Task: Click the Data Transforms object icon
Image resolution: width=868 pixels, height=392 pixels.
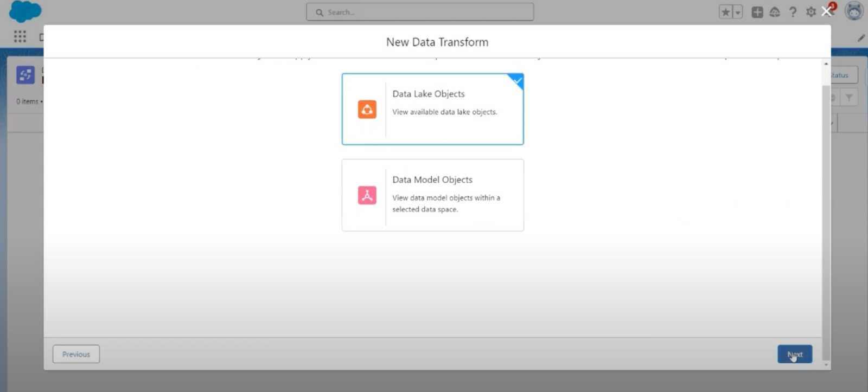Action: (x=25, y=75)
